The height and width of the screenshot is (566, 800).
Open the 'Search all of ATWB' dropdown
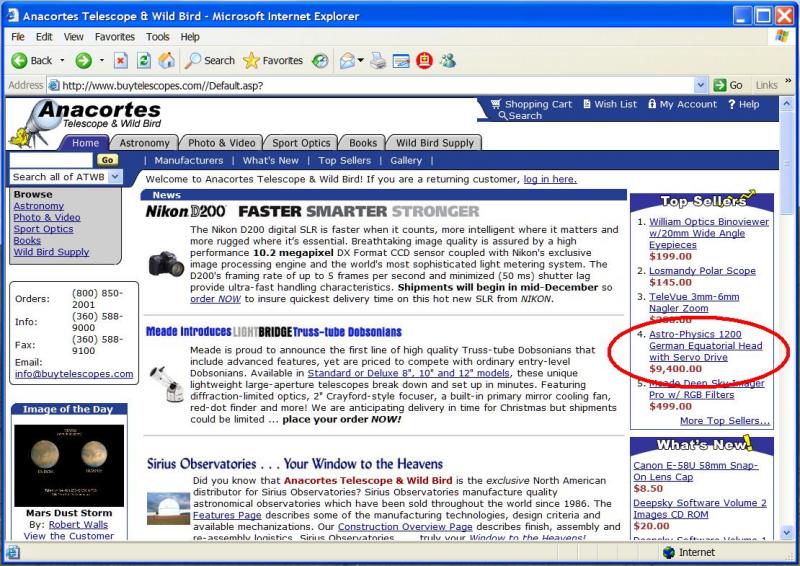(x=115, y=177)
